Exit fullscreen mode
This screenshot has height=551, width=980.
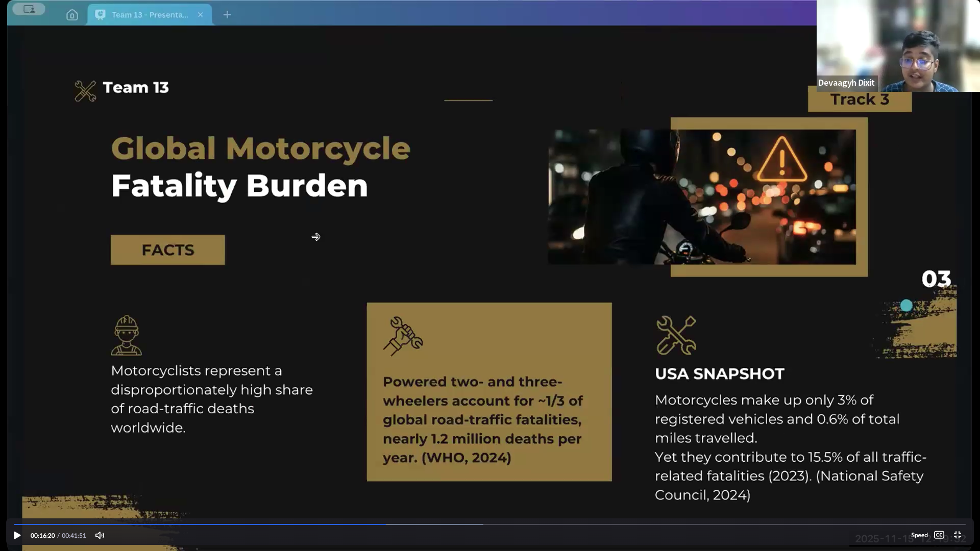click(958, 535)
